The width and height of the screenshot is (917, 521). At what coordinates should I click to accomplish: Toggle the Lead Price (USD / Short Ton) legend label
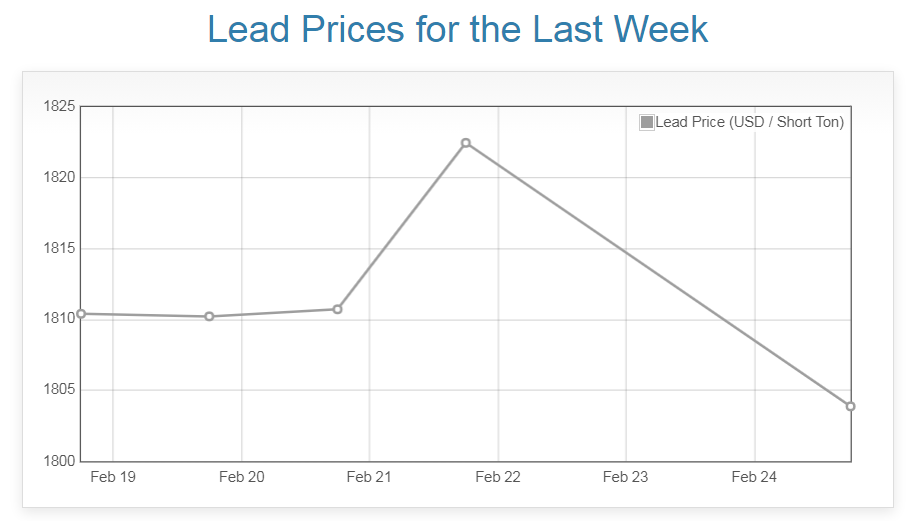[x=749, y=122]
